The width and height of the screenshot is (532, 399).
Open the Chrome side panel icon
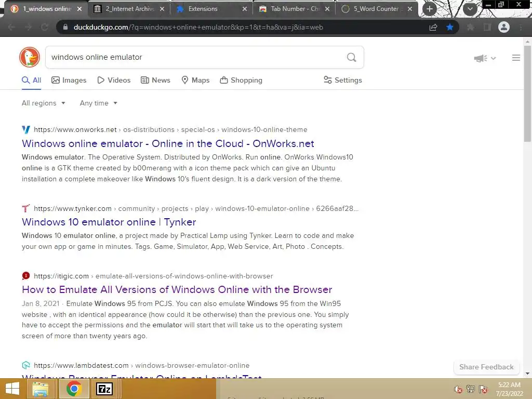tap(487, 27)
